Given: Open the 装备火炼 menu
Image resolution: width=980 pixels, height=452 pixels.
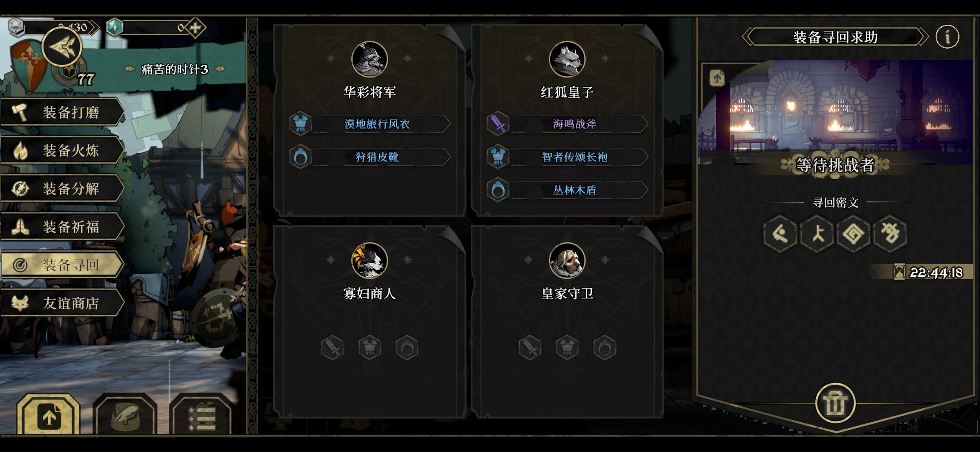Looking at the screenshot, I should point(62,150).
